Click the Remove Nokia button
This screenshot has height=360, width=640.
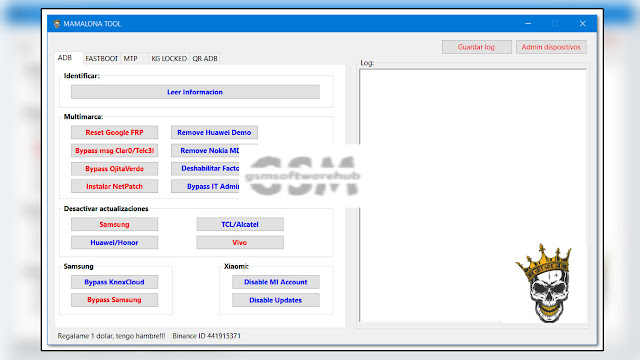(205, 151)
